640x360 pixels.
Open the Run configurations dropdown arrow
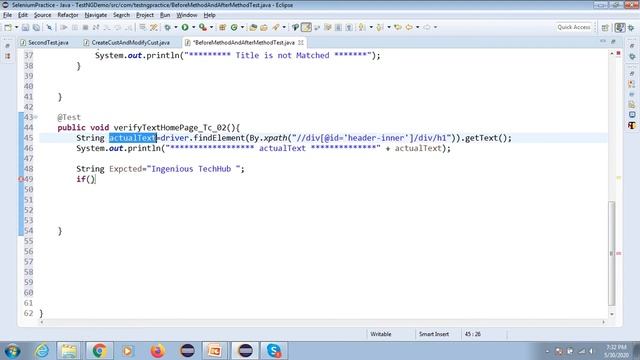coord(193,27)
